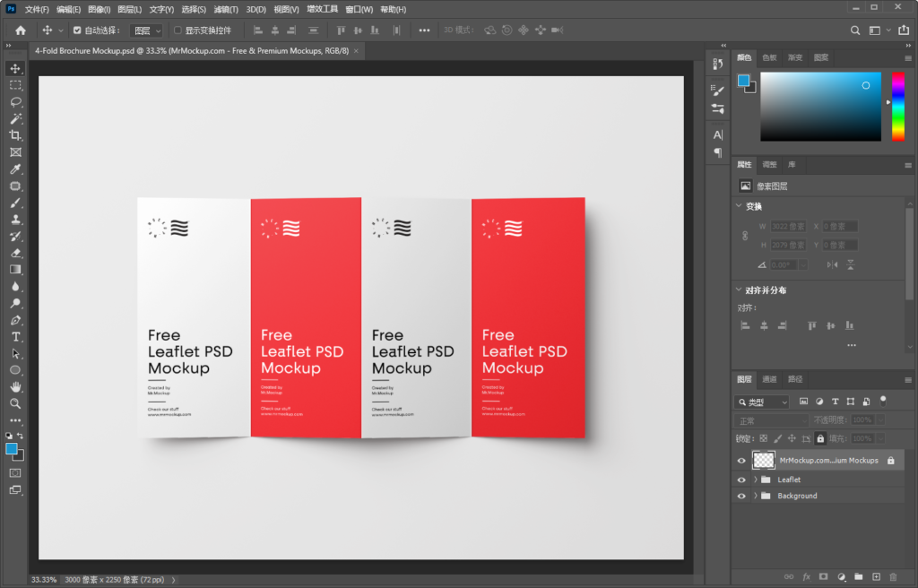Select the Ellipse shape tool
This screenshot has height=588, width=918.
(x=15, y=370)
